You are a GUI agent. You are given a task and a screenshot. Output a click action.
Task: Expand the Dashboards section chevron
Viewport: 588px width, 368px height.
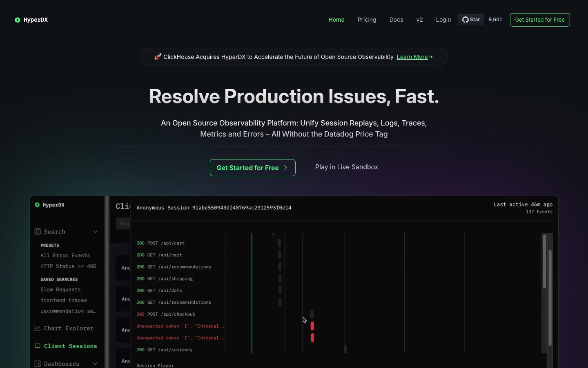[x=96, y=364]
